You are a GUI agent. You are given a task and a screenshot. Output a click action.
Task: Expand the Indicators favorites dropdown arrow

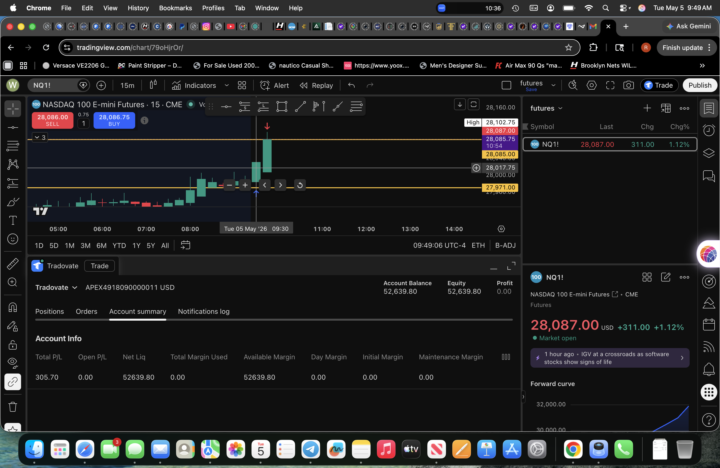[226, 85]
